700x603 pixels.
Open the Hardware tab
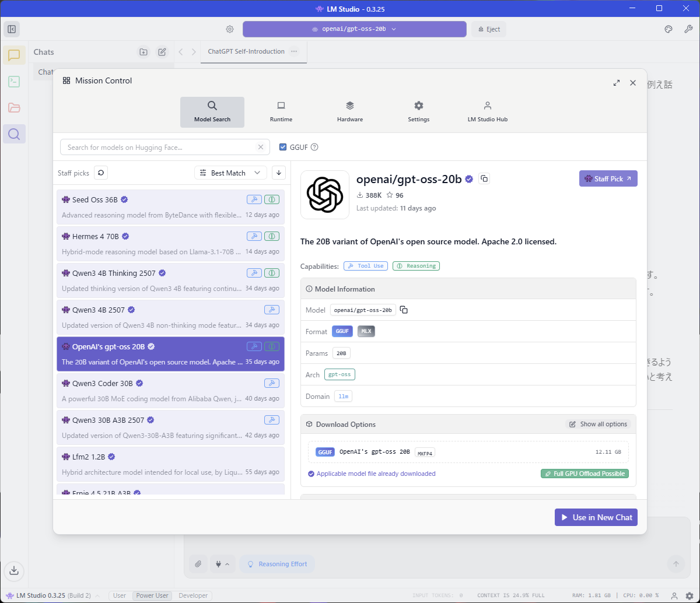[x=350, y=112]
